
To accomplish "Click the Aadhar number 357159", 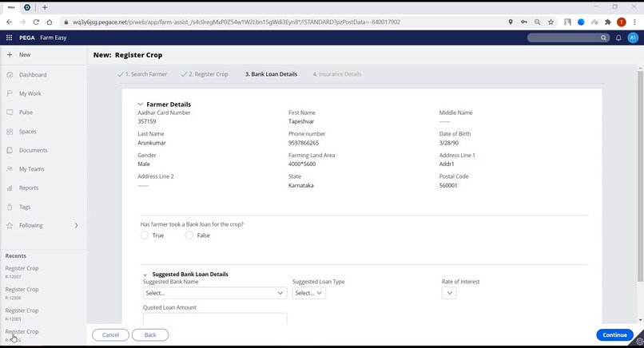I will (x=147, y=121).
